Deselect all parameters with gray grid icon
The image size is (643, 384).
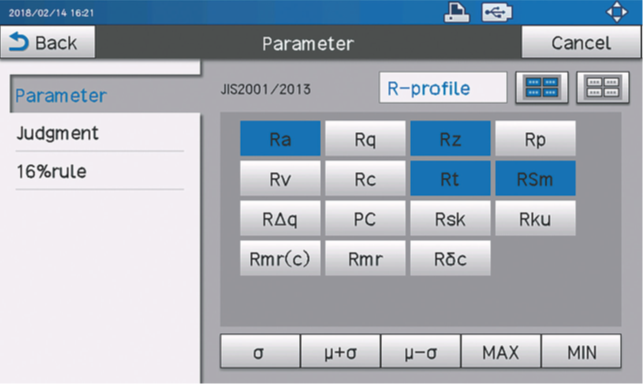click(602, 87)
